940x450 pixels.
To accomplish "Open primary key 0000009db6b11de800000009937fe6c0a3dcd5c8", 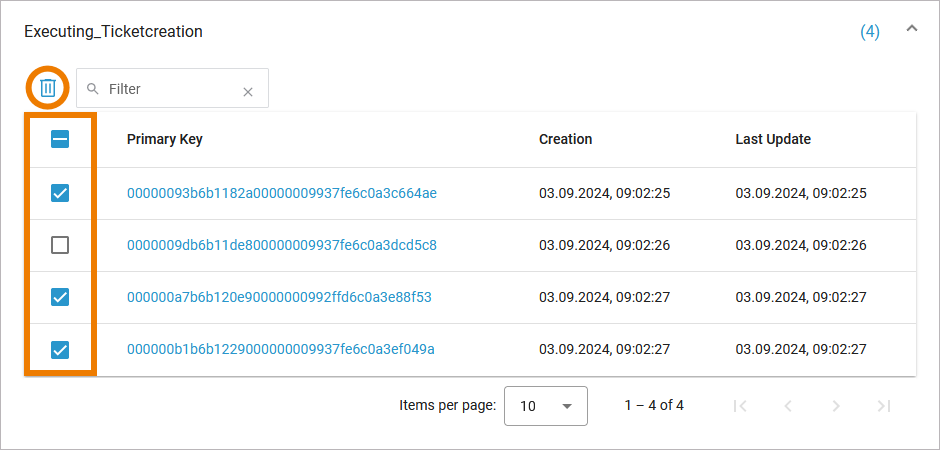I will 282,245.
